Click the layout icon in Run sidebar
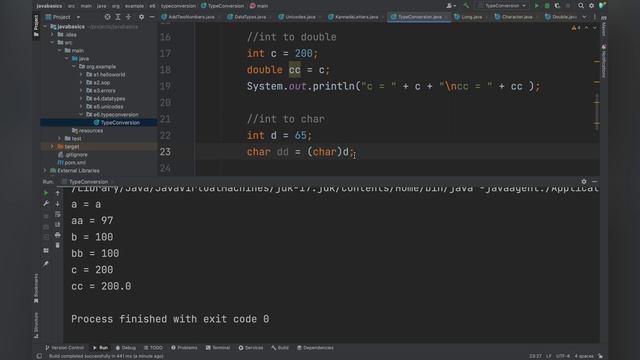 [x=46, y=251]
